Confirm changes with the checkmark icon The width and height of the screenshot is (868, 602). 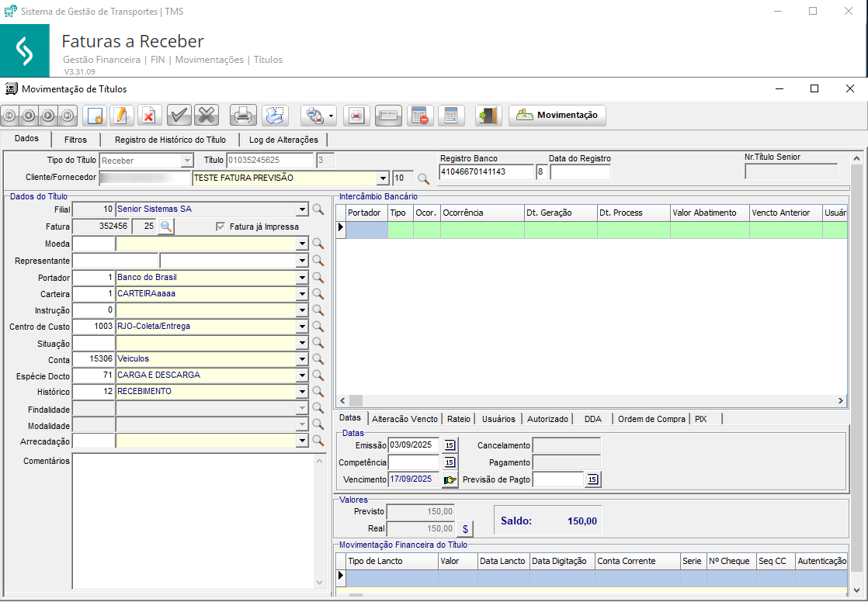[179, 116]
